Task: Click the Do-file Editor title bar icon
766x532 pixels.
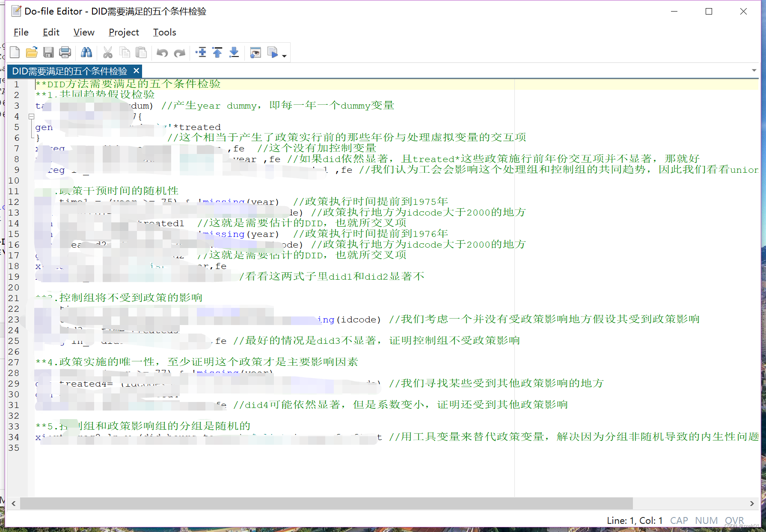Action: (16, 11)
